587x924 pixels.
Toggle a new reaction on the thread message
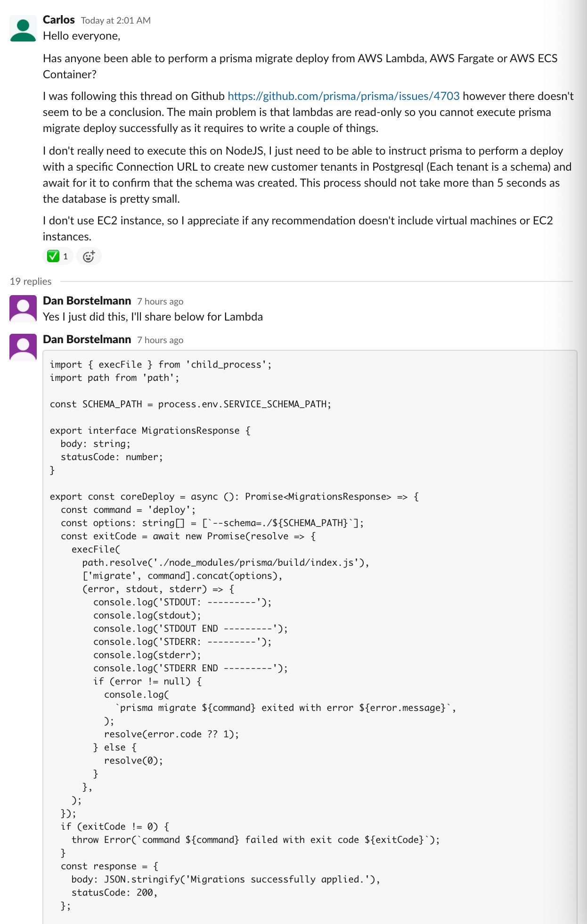click(x=89, y=256)
